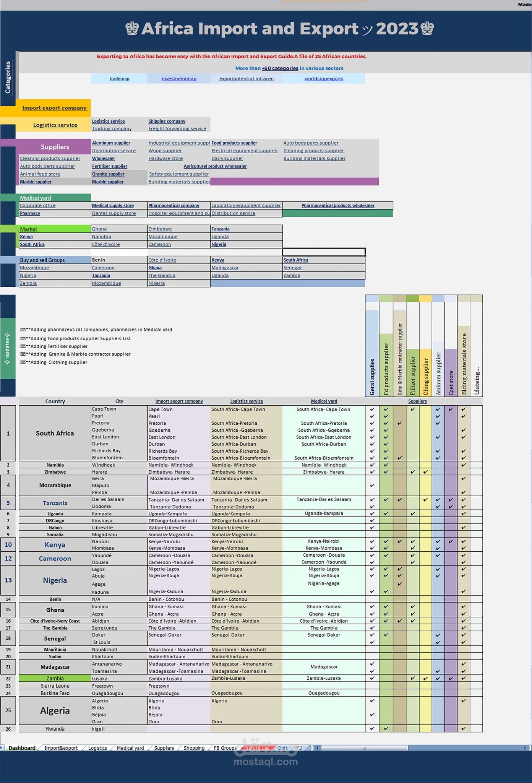
Task: Click the Animal feed store link
Action: coord(40,174)
